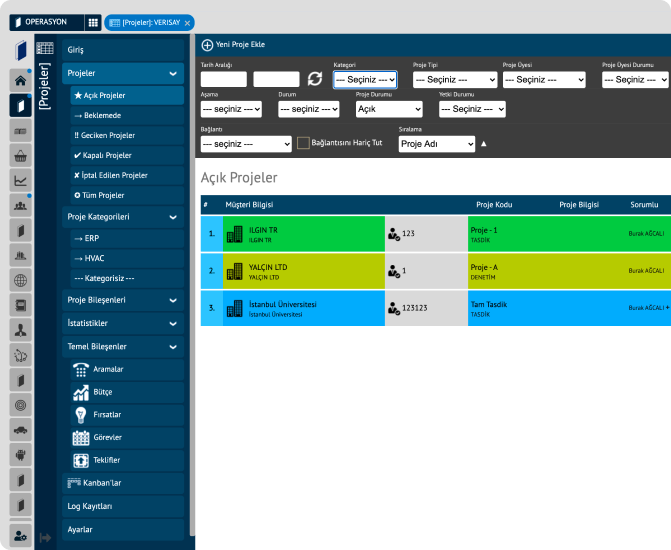Open the HVAC category
The height and width of the screenshot is (550, 671).
click(x=127, y=259)
